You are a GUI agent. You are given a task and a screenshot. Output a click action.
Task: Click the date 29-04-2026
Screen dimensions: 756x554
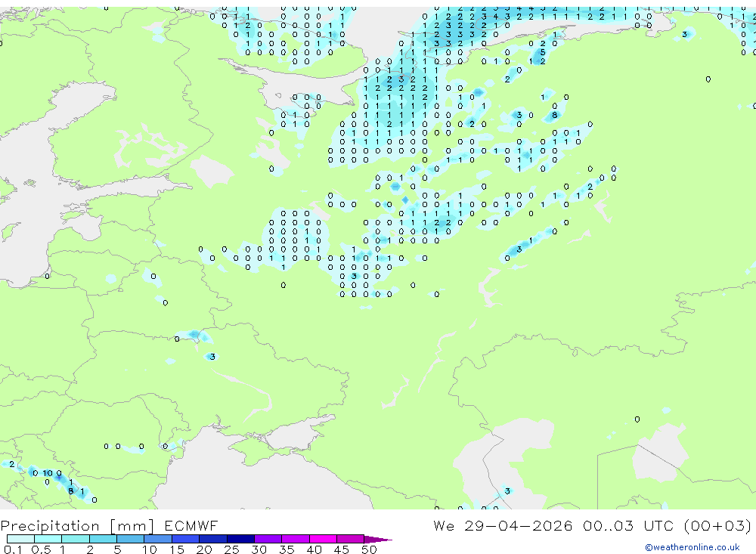519,525
